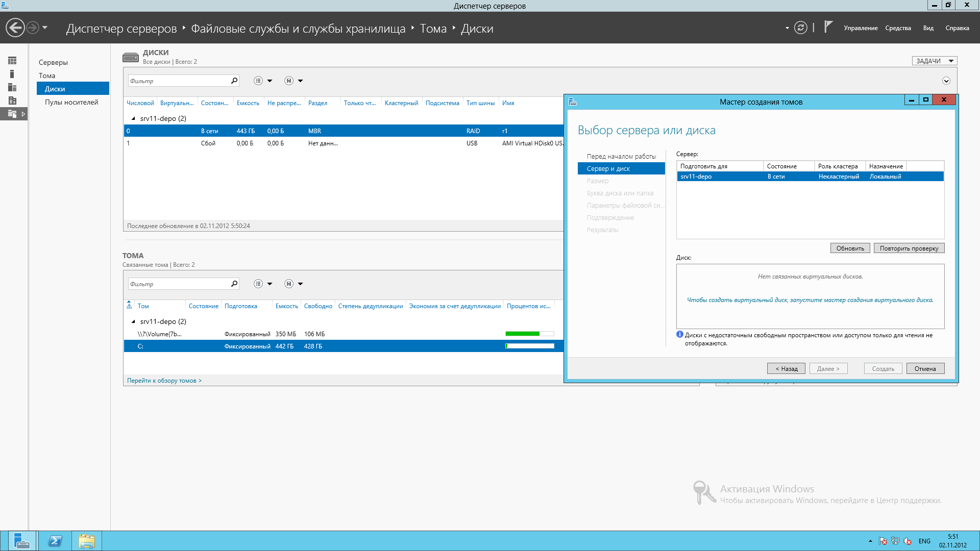Click the back navigation arrow in Server Manager
The image size is (980, 551).
[15, 28]
